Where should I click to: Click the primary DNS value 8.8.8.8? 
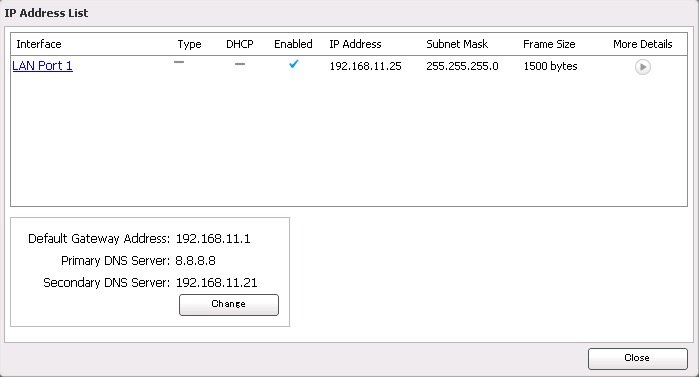click(195, 261)
